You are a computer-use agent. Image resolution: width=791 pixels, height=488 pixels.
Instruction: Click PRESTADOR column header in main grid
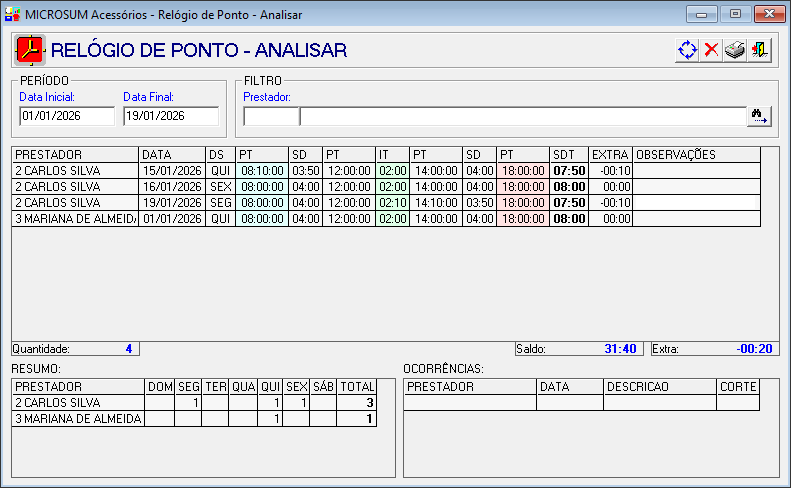click(x=75, y=154)
